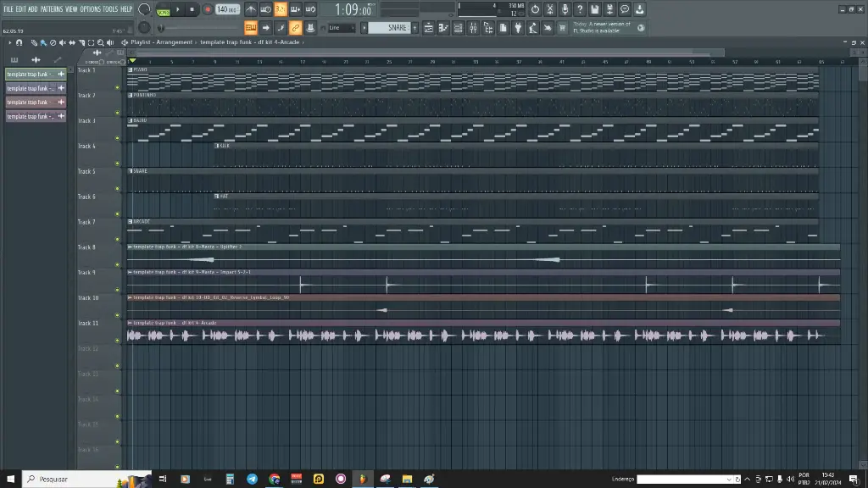Open the tempo tapper icon
The height and width of the screenshot is (488, 868).
[533, 28]
